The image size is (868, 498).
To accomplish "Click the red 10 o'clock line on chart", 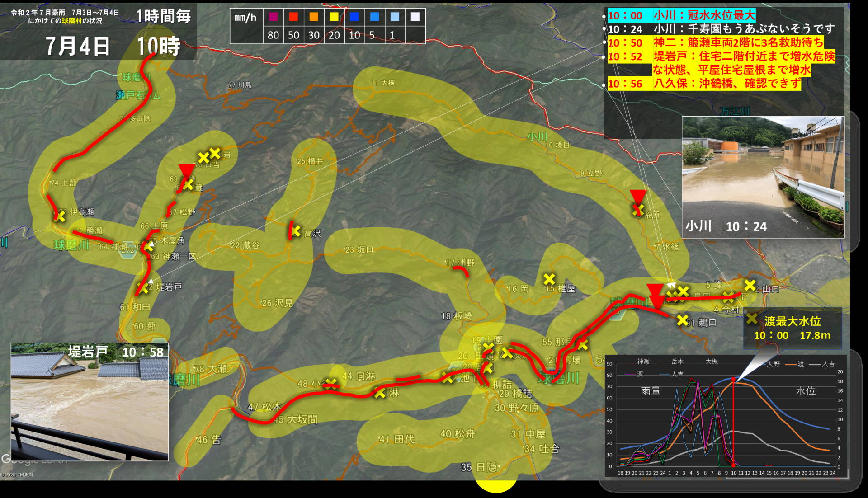I will click(733, 422).
